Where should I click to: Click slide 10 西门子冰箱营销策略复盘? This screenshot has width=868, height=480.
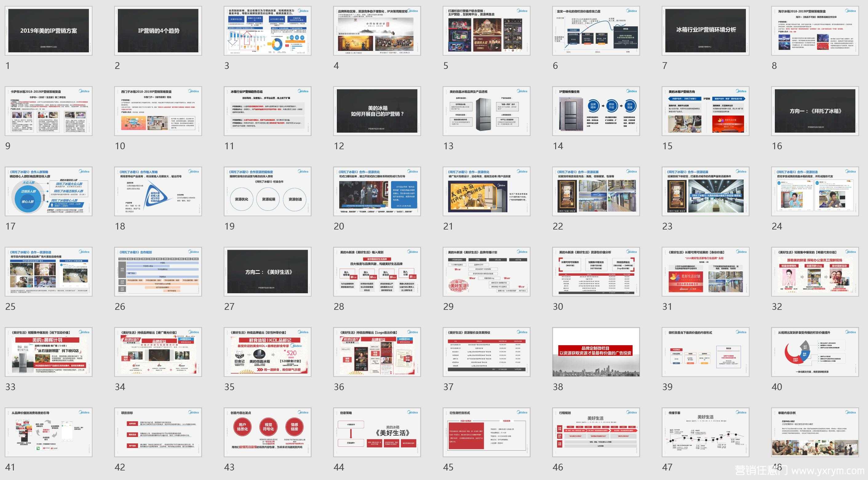[x=158, y=111]
